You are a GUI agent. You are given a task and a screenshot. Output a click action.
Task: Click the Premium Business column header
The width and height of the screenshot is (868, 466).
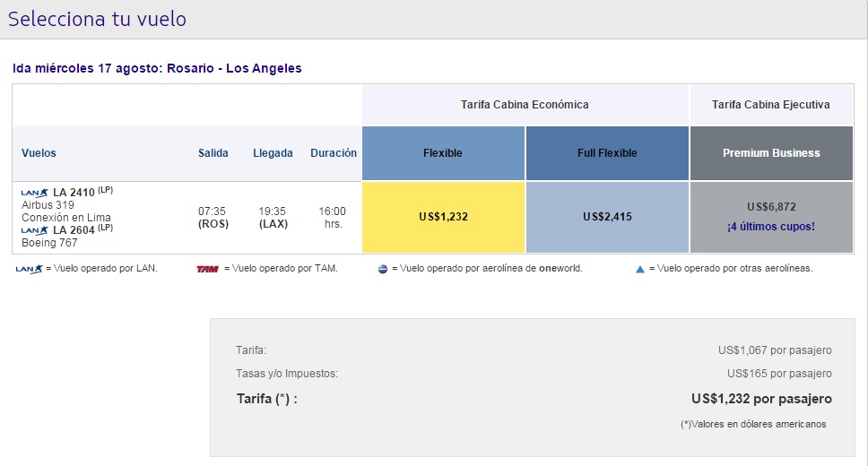(771, 153)
